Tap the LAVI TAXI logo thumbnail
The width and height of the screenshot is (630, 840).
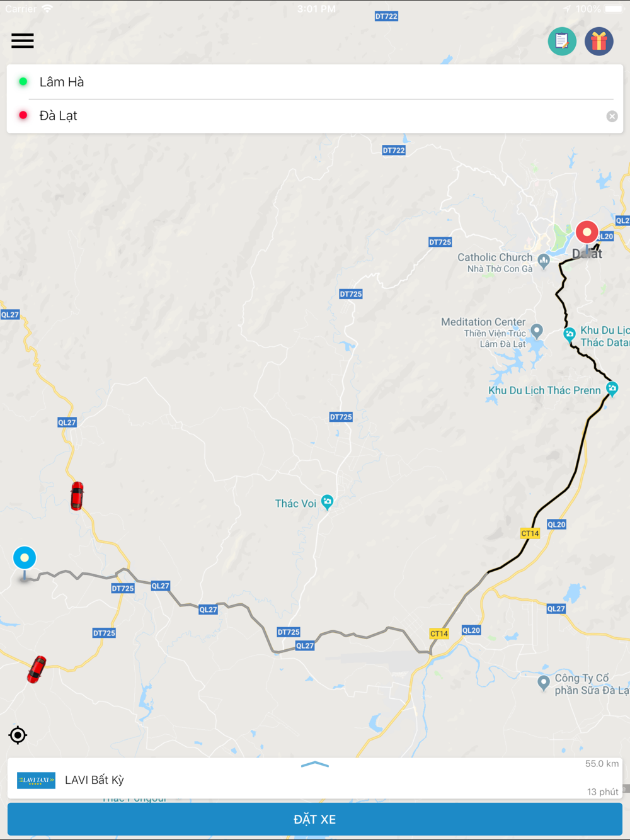click(36, 780)
